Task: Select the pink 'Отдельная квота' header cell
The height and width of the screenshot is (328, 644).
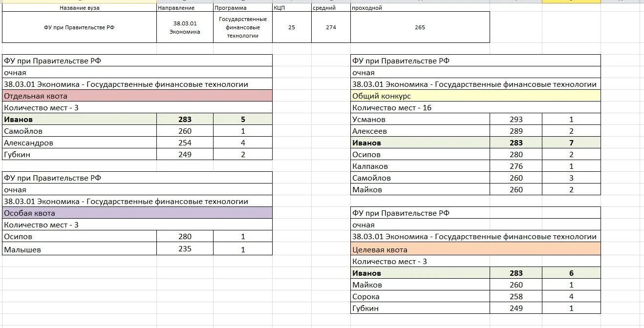Action: point(137,96)
